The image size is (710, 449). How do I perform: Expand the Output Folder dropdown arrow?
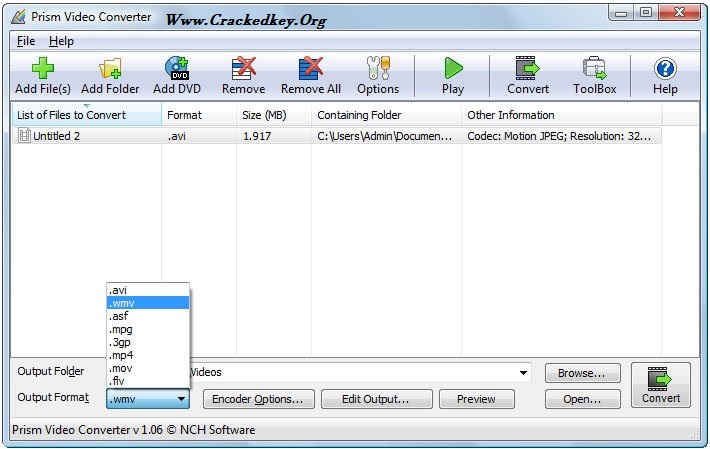(x=523, y=373)
